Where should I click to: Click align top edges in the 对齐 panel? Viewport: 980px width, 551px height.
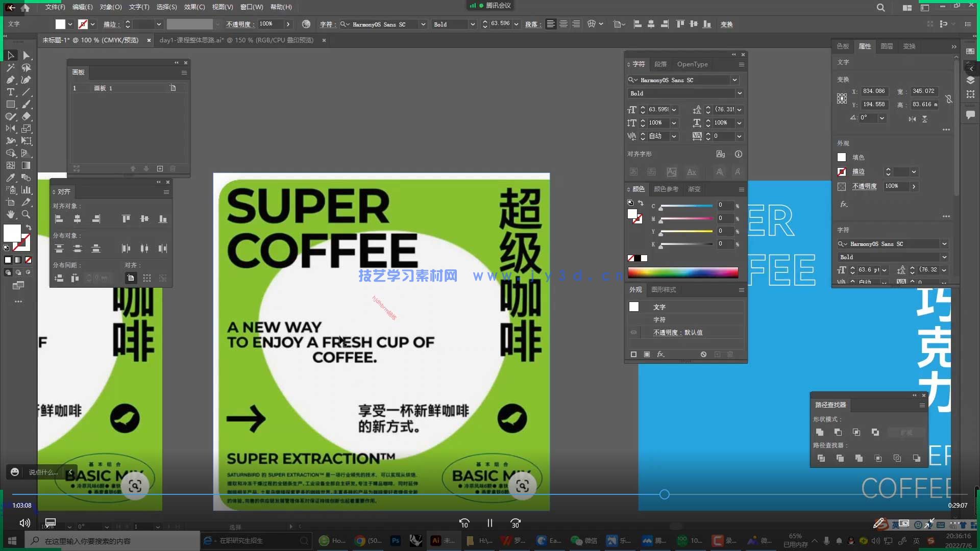(126, 218)
